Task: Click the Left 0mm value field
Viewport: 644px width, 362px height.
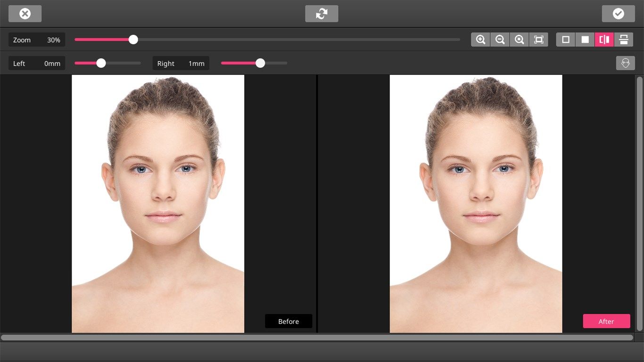Action: coord(37,63)
